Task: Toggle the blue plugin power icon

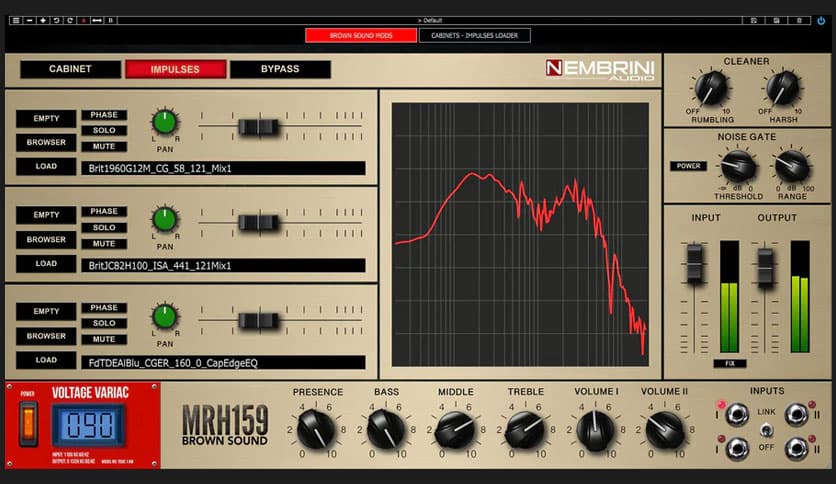Action: (x=821, y=20)
